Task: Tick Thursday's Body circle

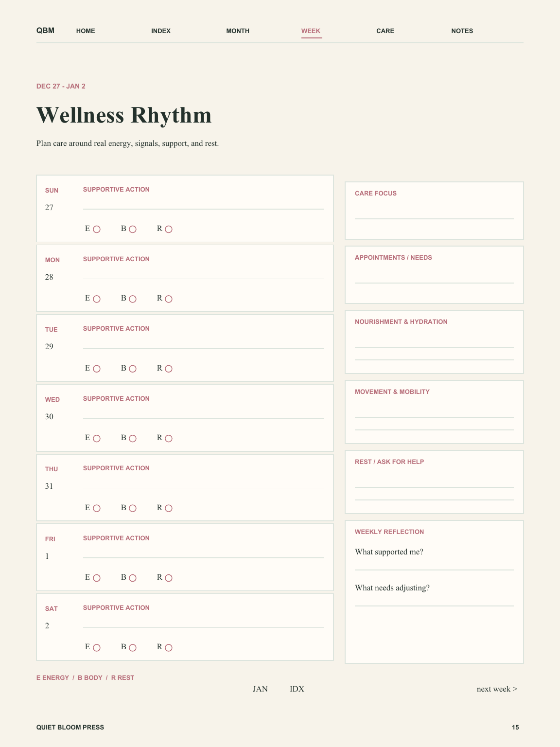Action: (133, 508)
